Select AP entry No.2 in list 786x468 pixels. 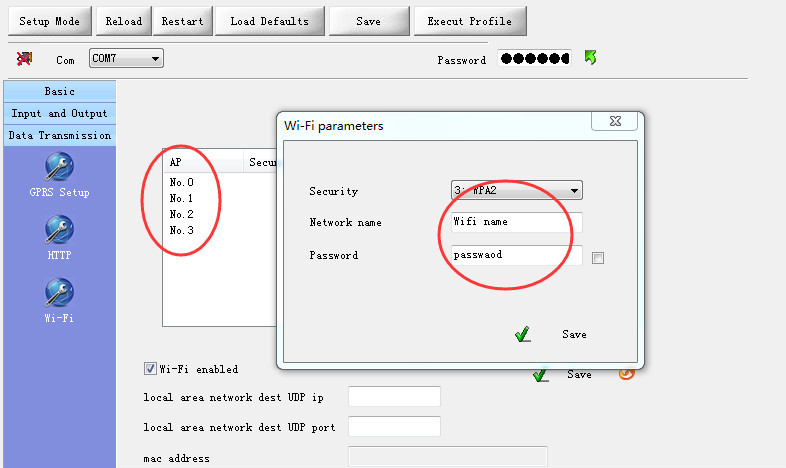pos(181,215)
